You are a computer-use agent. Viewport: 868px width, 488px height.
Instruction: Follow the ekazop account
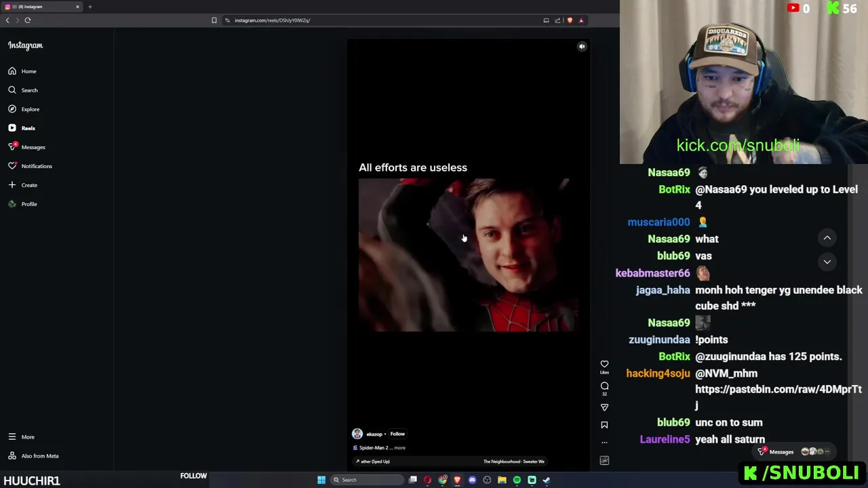tap(397, 434)
